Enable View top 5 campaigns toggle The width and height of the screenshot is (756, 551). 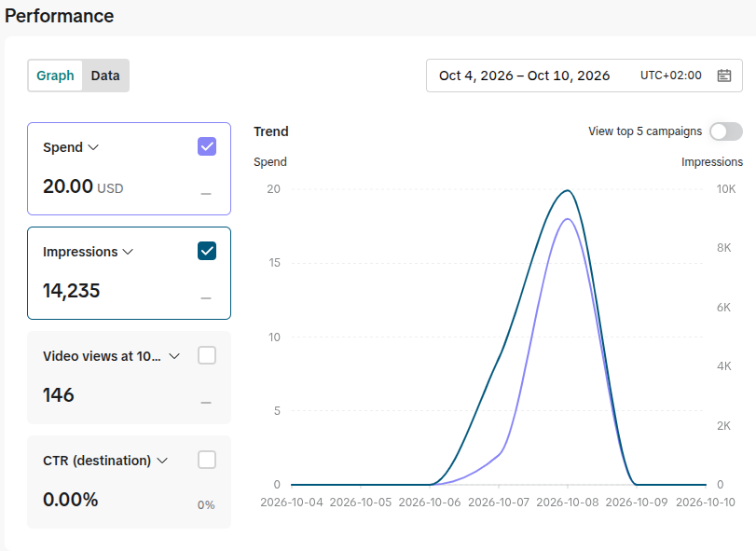[725, 131]
